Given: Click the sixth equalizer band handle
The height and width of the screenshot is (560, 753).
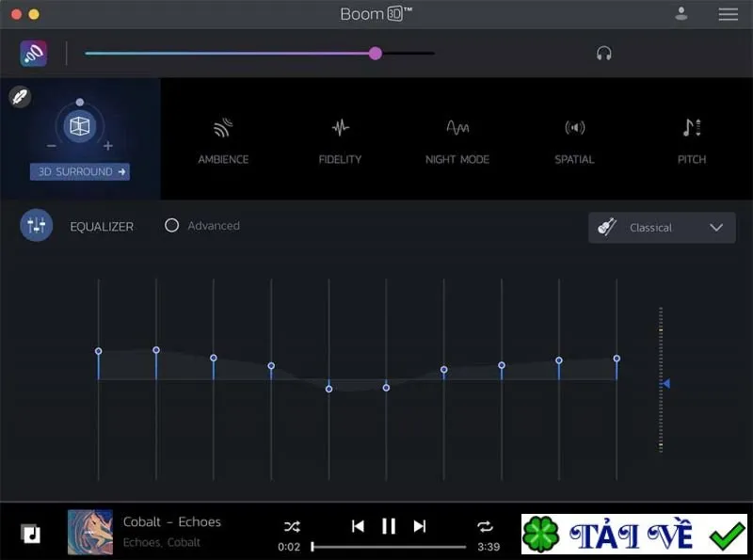Looking at the screenshot, I should click(386, 388).
